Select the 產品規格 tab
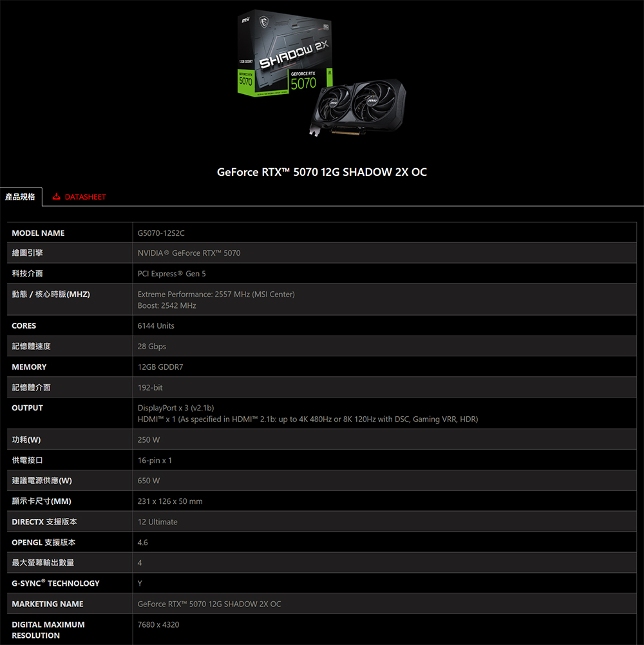The height and width of the screenshot is (645, 644). click(20, 197)
